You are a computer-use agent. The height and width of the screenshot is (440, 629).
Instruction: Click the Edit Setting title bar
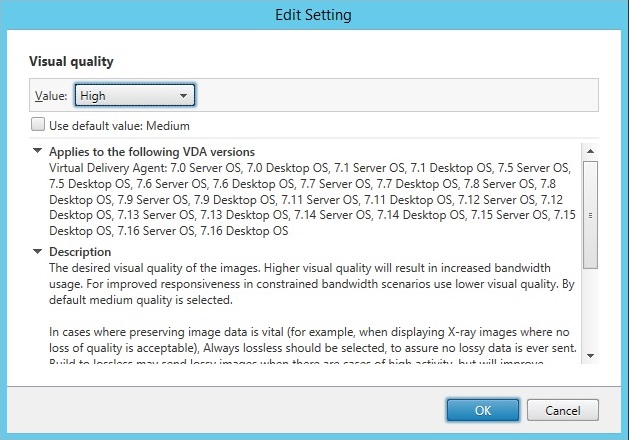click(x=314, y=15)
